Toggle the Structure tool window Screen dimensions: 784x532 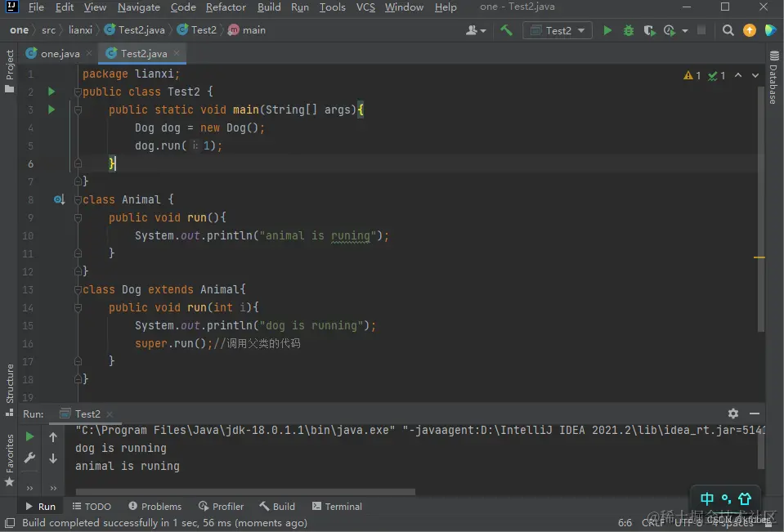pos(10,390)
